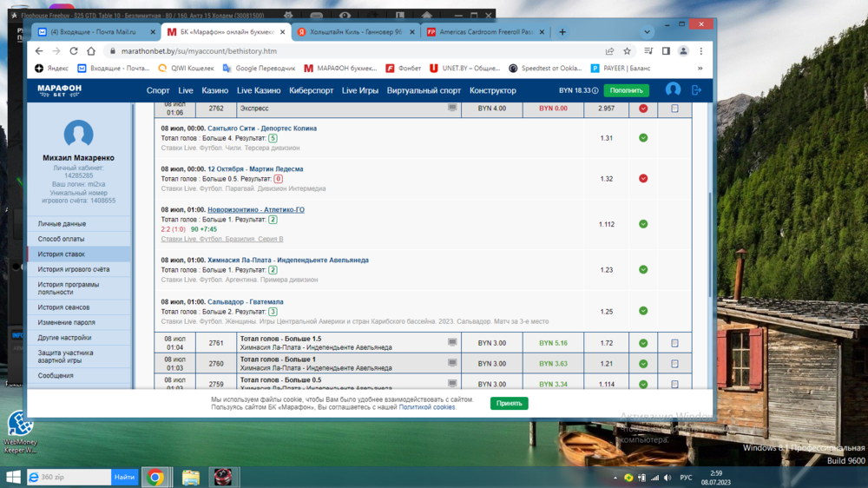Click the Marathon Bet logo
This screenshot has height=488, width=868.
[59, 90]
